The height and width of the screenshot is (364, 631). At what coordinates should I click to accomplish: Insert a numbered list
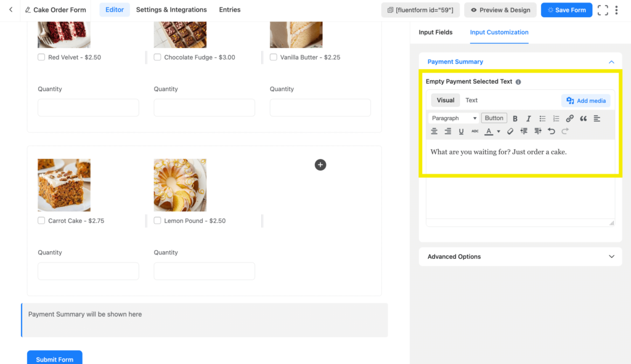[556, 118]
